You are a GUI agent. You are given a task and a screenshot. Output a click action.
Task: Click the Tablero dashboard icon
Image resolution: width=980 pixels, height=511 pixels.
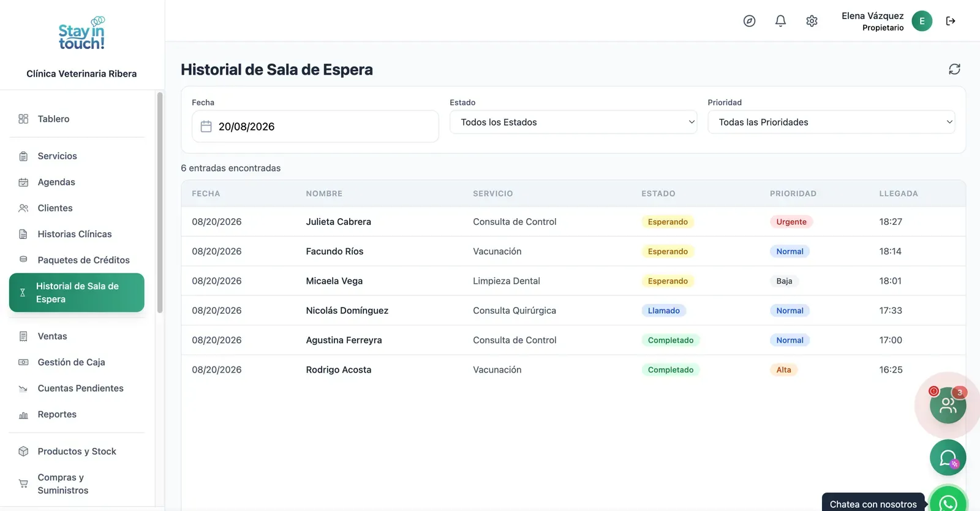pos(23,119)
